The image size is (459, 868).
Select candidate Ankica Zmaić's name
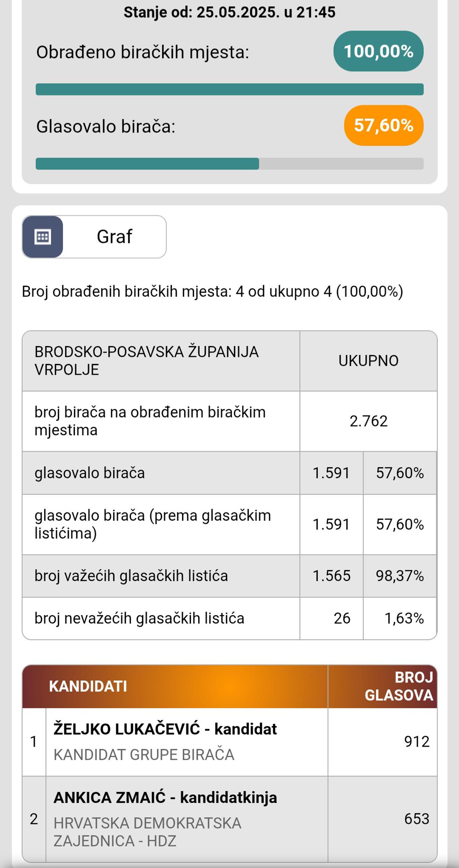[x=165, y=798]
